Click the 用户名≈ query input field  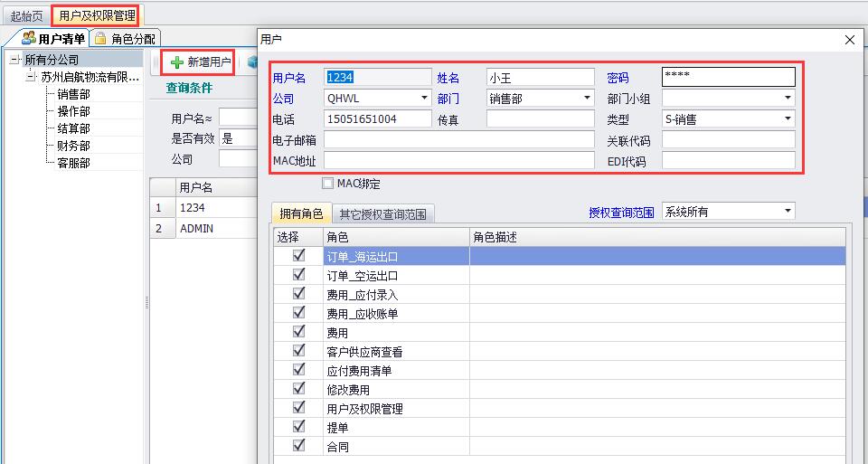[x=238, y=118]
